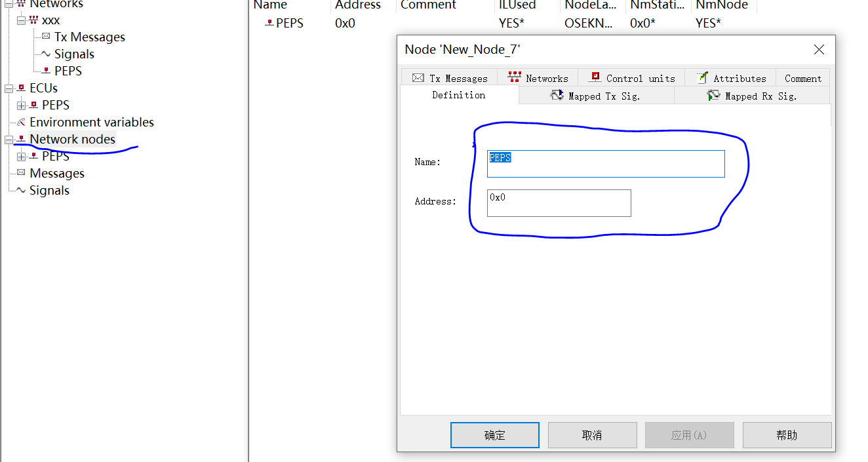Click inside the Address input field
Viewport: 868px width, 462px height.
pyautogui.click(x=559, y=202)
